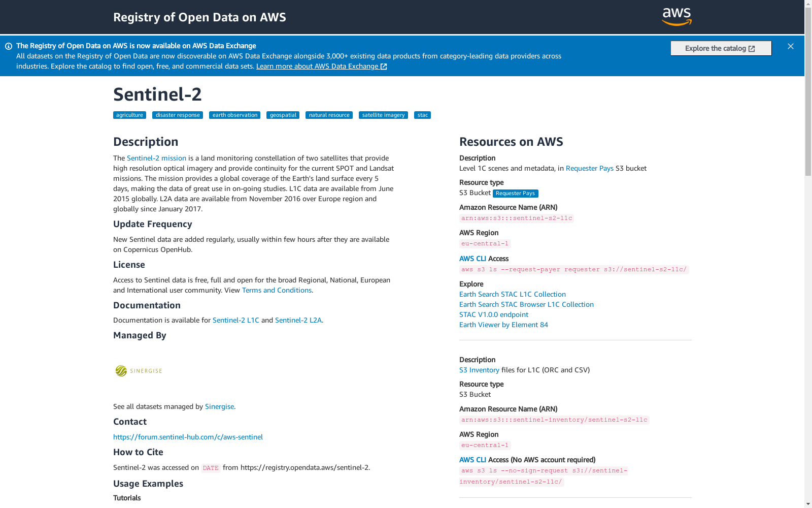Open the Requester Pays link in description
The width and height of the screenshot is (812, 508).
[589, 168]
